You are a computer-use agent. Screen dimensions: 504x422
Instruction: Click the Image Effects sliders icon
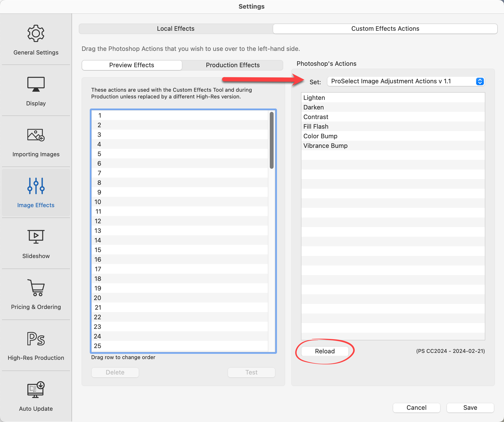tap(36, 186)
